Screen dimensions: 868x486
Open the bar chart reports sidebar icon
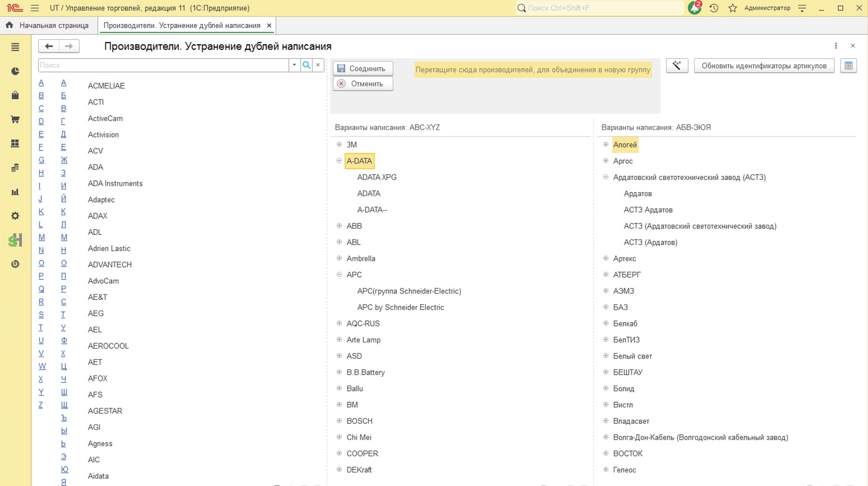15,192
